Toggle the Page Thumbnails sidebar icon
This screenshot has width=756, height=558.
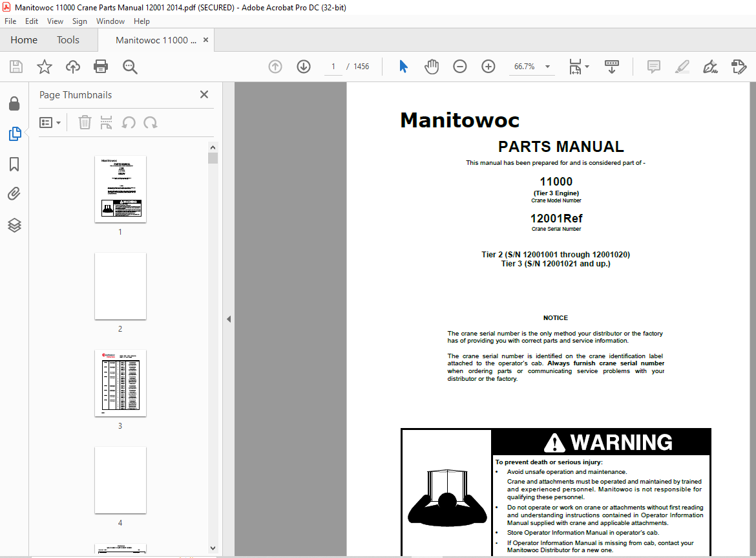coord(15,134)
